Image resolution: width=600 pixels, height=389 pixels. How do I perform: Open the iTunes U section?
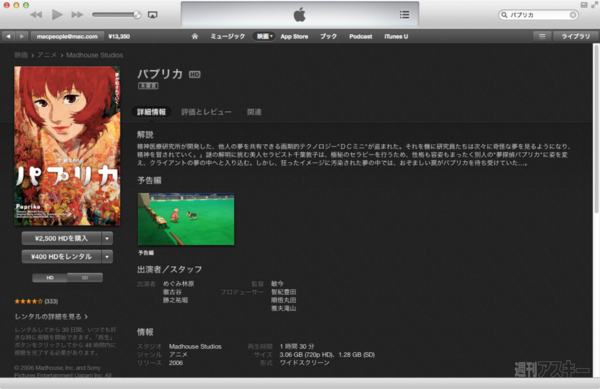coord(396,36)
